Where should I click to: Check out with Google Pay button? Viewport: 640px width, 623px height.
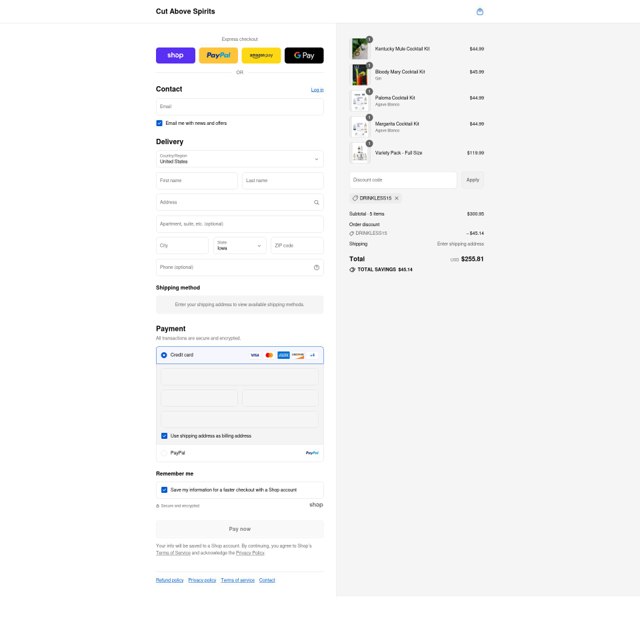304,55
